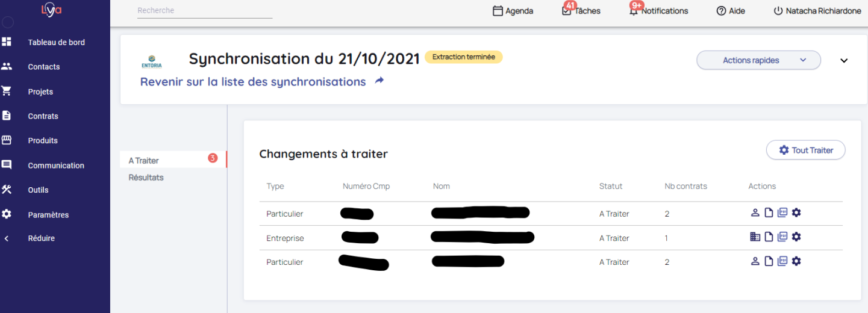Click the building icon in the Entreprise row

coord(755,237)
